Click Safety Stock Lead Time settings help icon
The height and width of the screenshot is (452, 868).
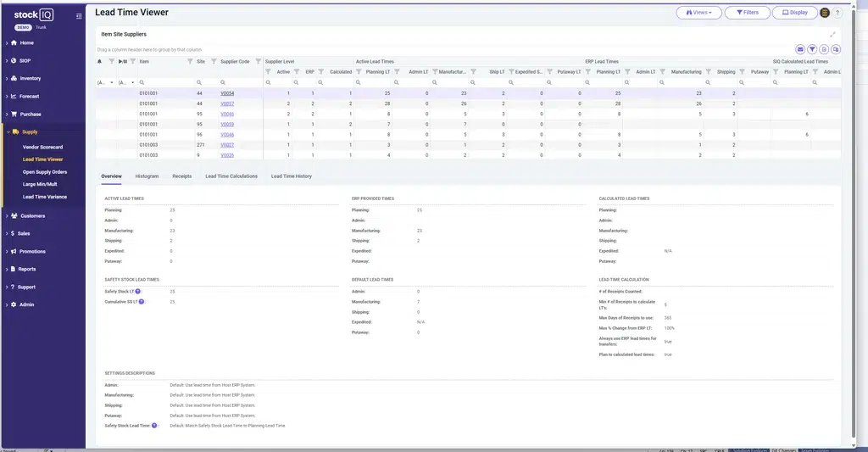point(154,426)
